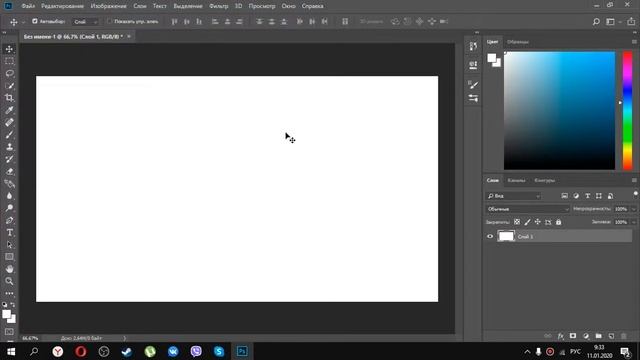640x360 pixels.
Task: Open the Edit Toolbar three-dots menu
Action: (9, 293)
